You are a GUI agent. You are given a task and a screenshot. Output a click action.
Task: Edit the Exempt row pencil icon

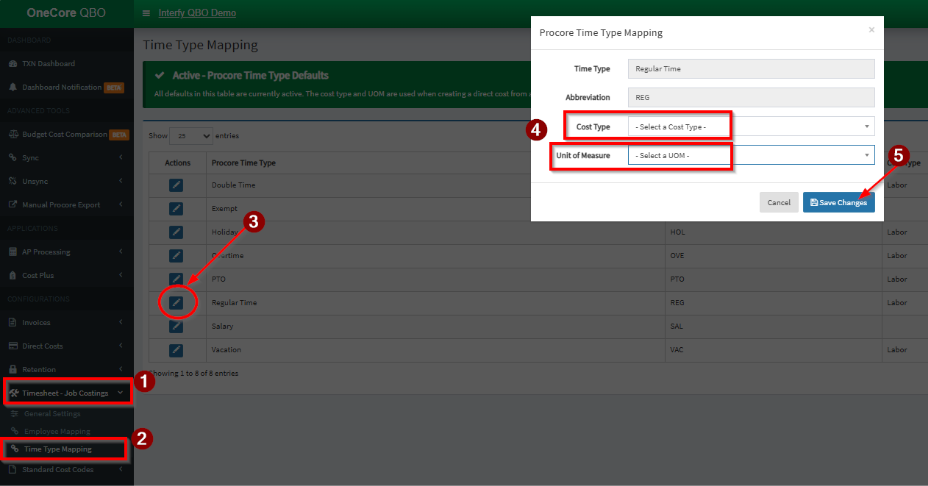176,208
